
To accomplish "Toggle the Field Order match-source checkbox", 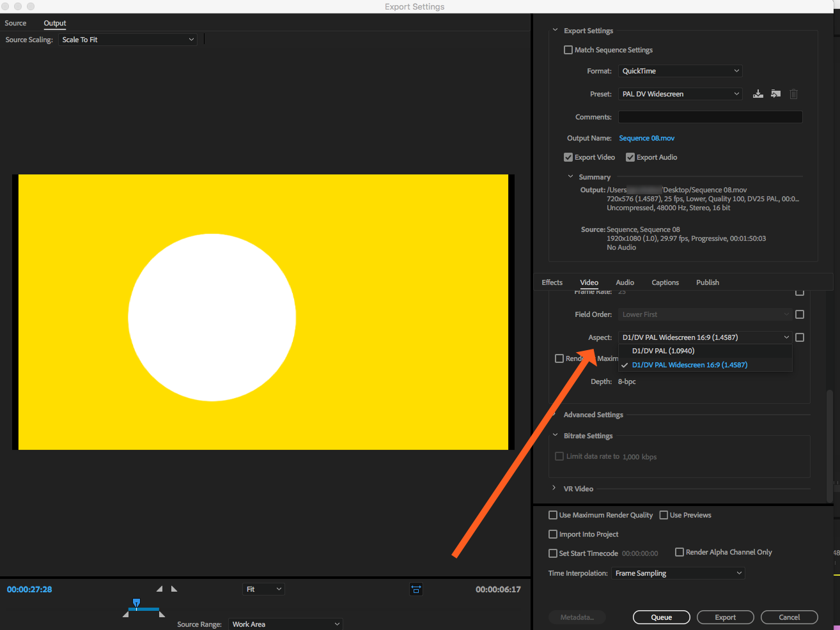I will tap(800, 314).
